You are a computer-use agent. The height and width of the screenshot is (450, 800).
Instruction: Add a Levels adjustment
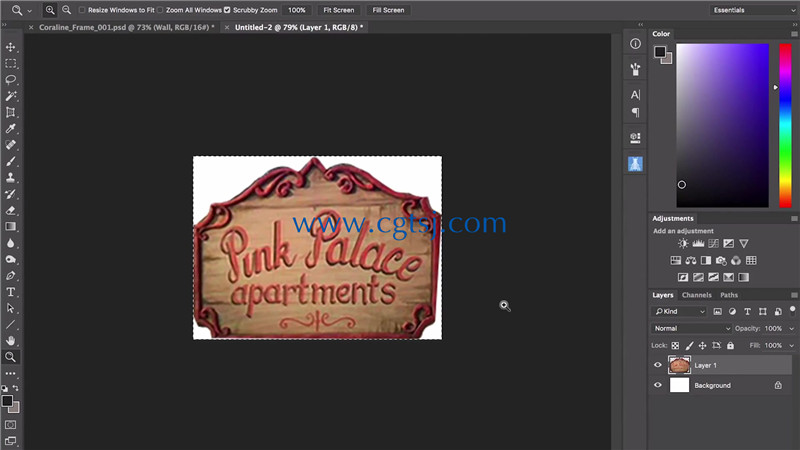(x=698, y=243)
